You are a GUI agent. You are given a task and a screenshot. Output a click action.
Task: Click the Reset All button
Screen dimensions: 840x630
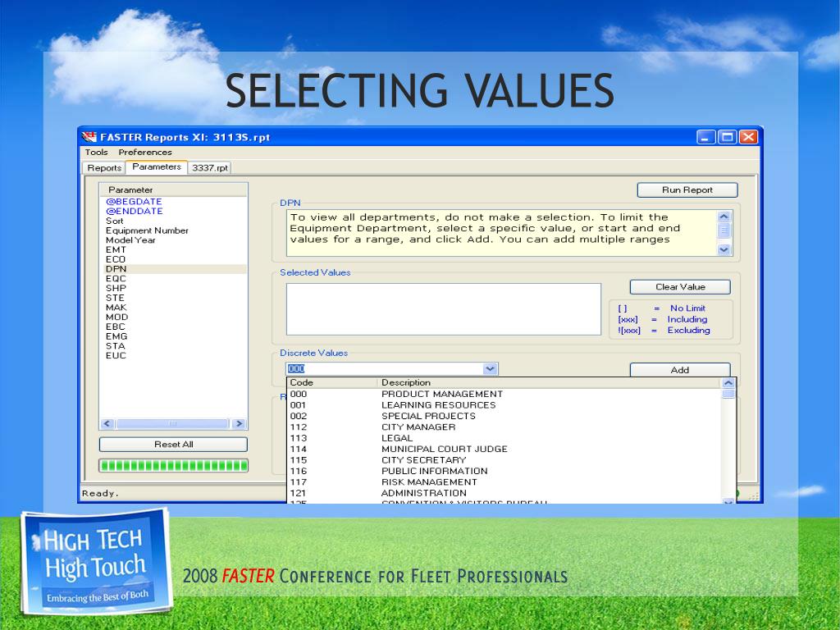tap(174, 444)
